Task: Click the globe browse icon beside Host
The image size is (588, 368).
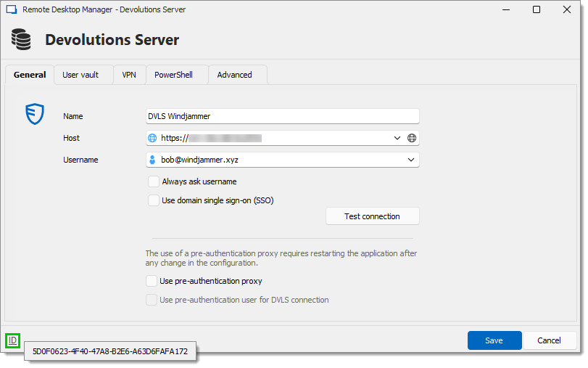Action: [x=412, y=138]
